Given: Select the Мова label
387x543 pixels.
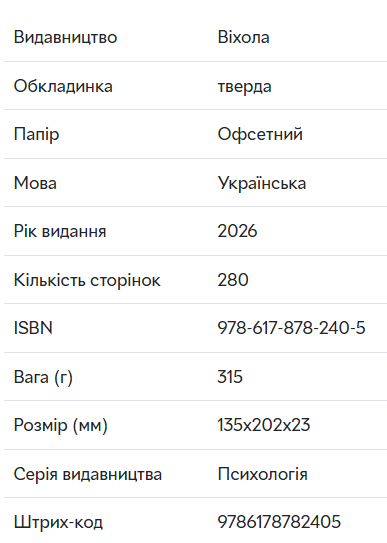Looking at the screenshot, I should pyautogui.click(x=35, y=183).
